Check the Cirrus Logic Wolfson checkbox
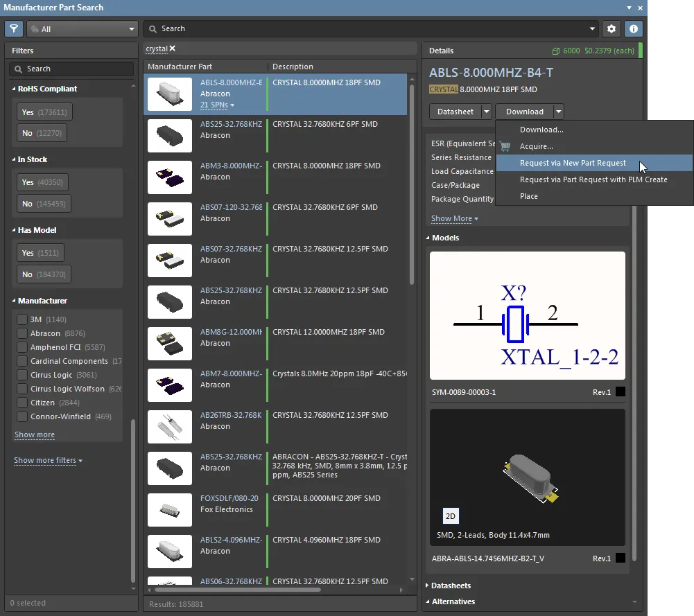The height and width of the screenshot is (616, 694). tap(22, 389)
